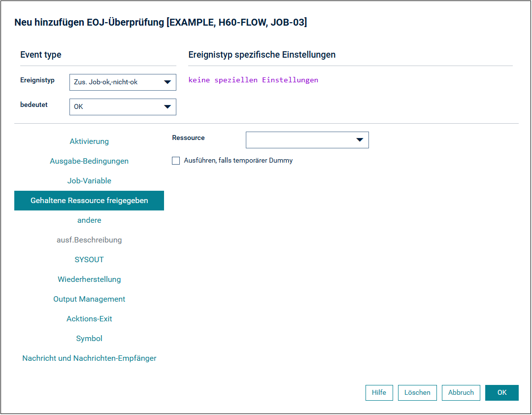Select Gehaltene Ressource freigegeben tab

click(89, 201)
